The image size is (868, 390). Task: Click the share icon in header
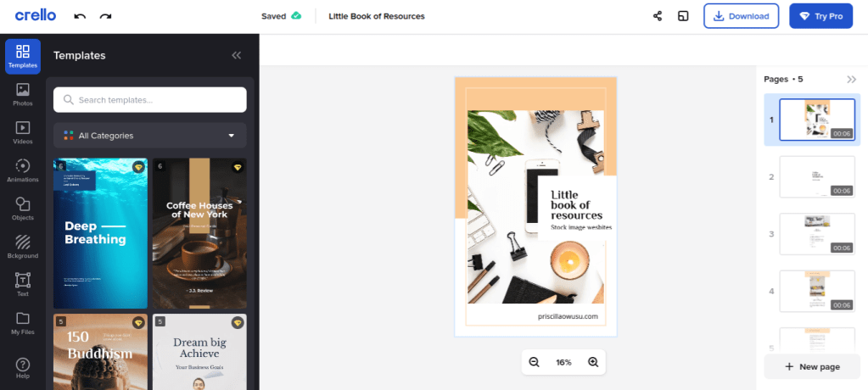pyautogui.click(x=658, y=16)
